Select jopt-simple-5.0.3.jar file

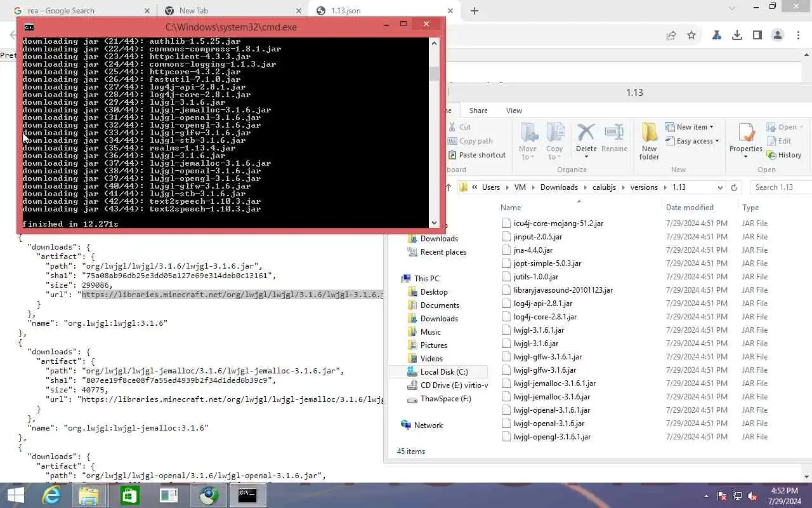547,264
